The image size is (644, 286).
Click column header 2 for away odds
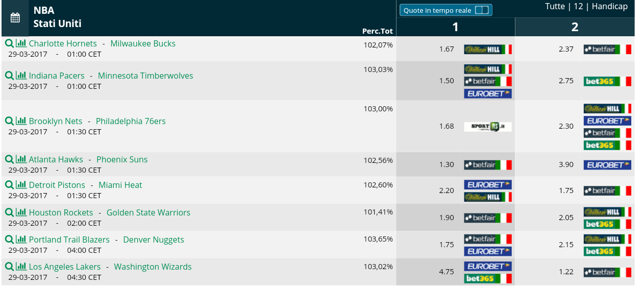575,27
